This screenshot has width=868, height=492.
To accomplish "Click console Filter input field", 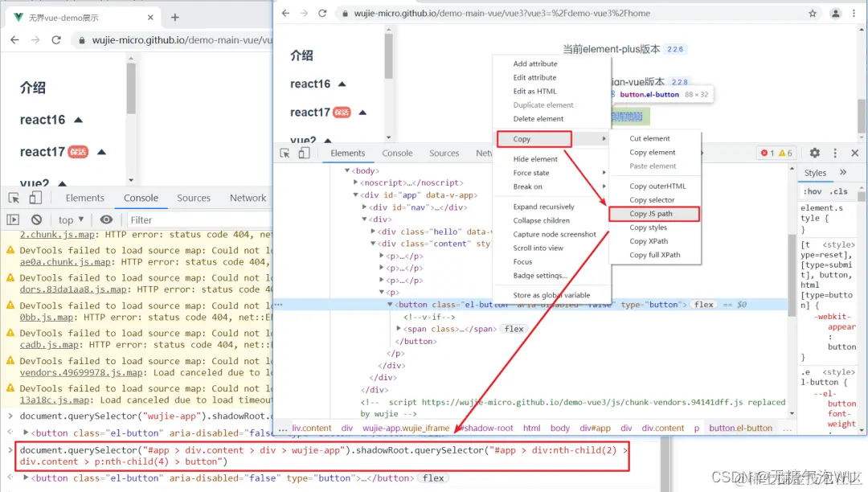I will [x=199, y=219].
